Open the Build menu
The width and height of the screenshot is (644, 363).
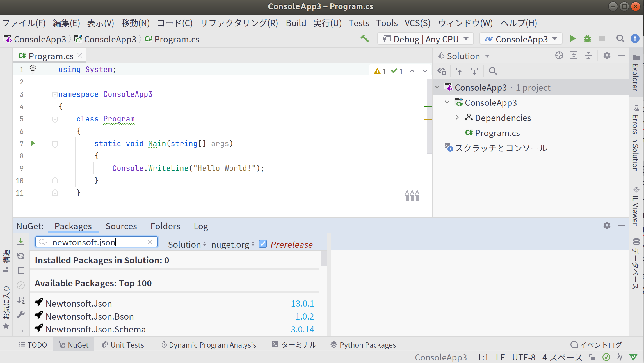point(296,23)
